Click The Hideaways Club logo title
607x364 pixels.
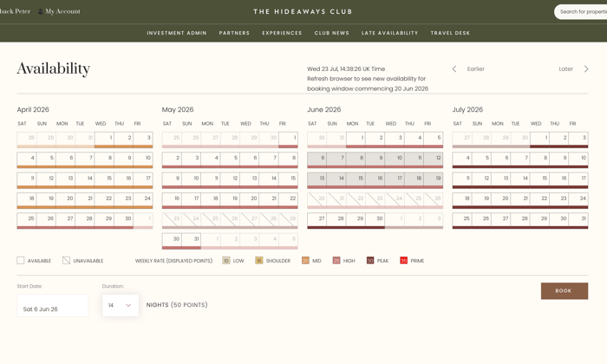tap(303, 11)
